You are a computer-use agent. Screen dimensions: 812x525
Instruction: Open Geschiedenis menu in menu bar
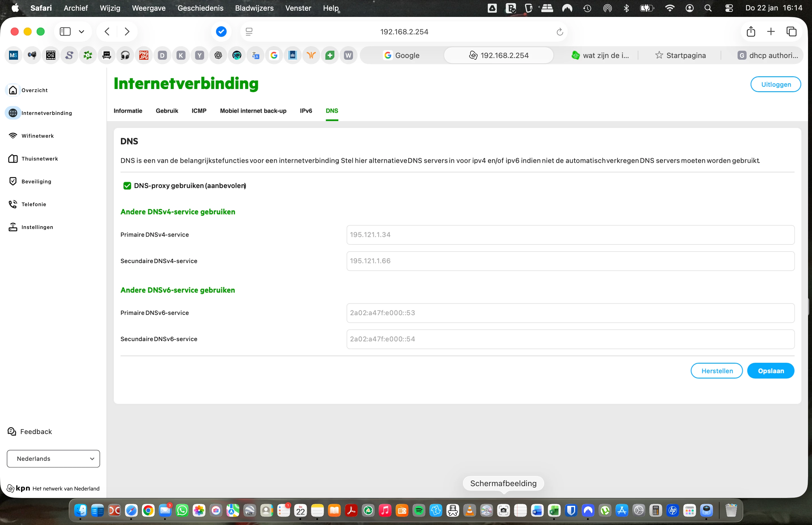200,8
